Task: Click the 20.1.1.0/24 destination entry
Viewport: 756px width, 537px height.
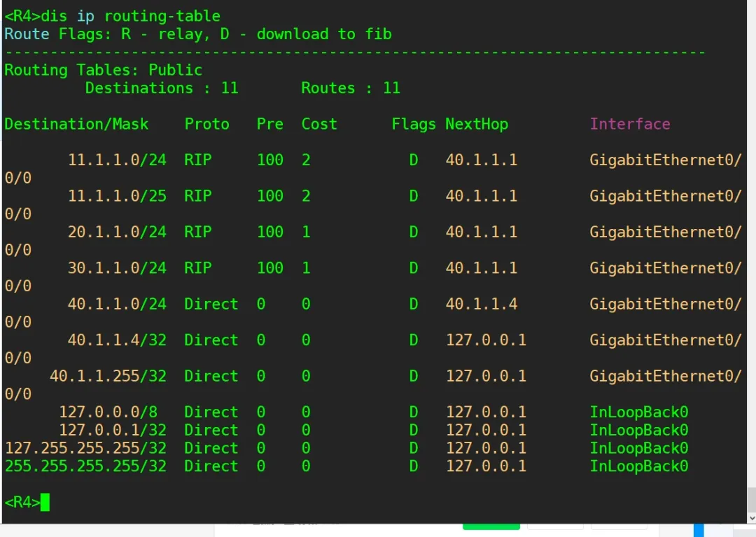Action: (x=117, y=232)
